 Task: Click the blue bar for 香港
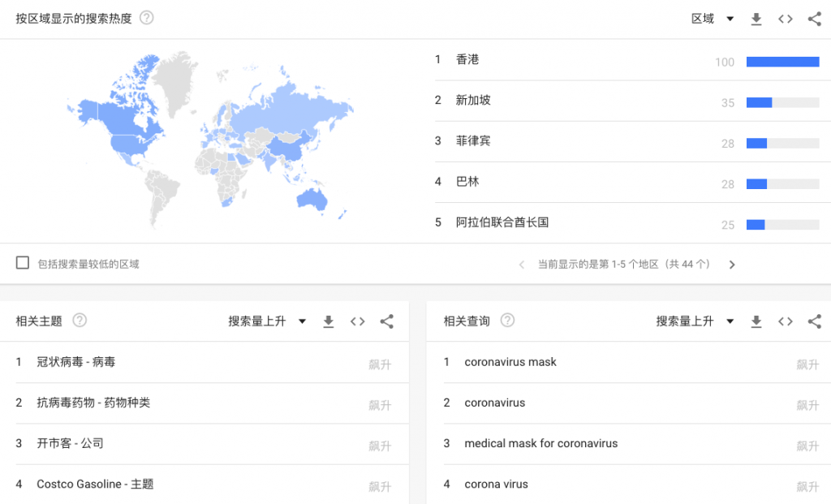pos(782,62)
